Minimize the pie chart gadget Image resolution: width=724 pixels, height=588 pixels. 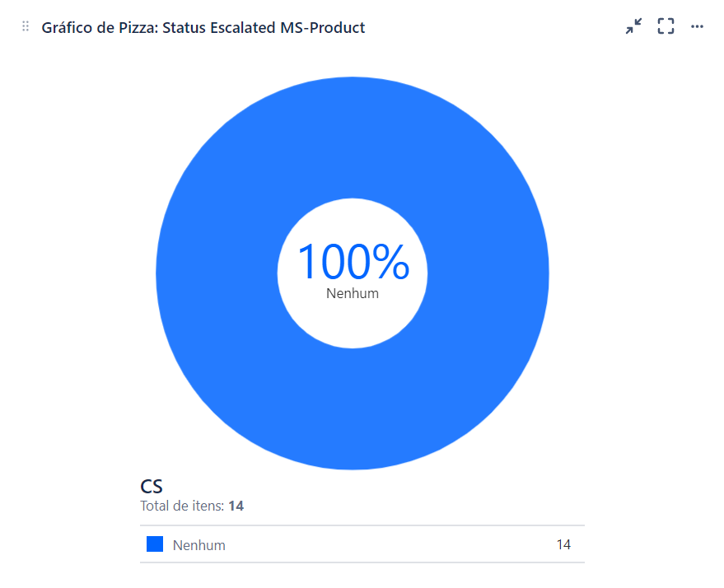click(633, 26)
